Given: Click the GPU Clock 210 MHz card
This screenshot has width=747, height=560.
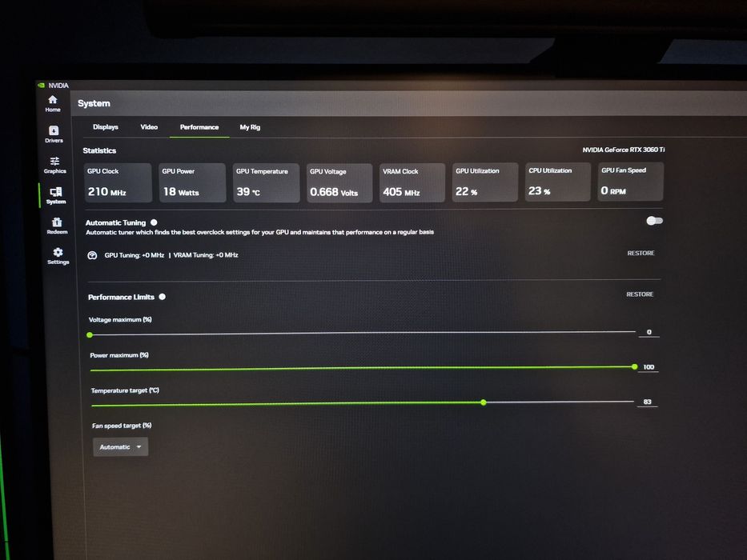Looking at the screenshot, I should (x=118, y=183).
